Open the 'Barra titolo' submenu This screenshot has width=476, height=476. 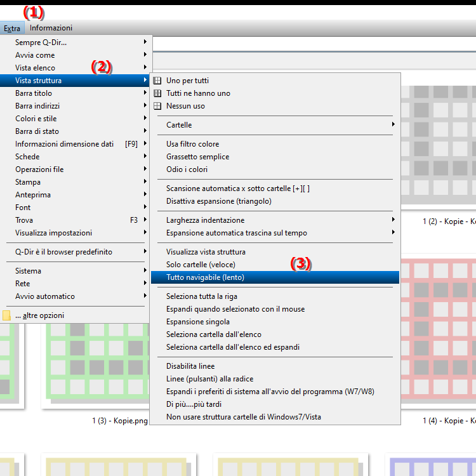(74, 93)
